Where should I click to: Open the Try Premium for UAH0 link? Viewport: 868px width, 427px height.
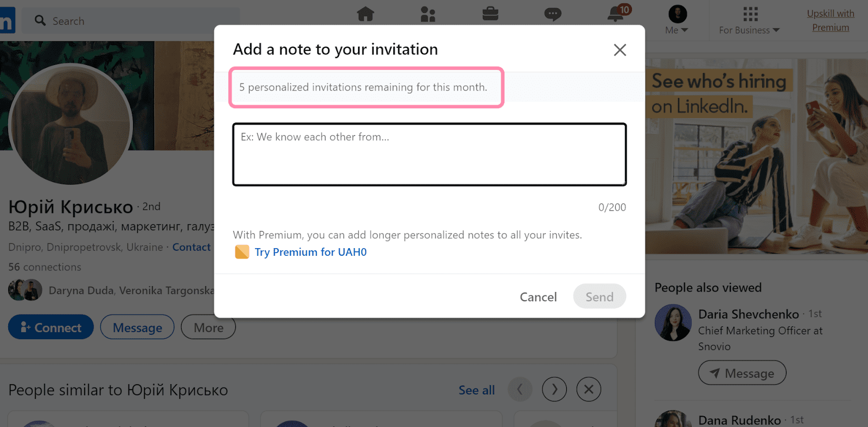(x=310, y=252)
